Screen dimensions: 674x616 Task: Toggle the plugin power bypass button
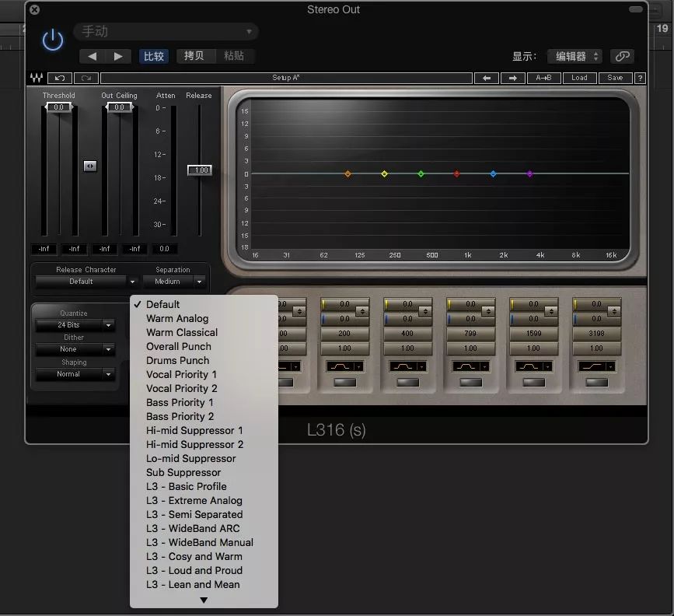point(52,40)
